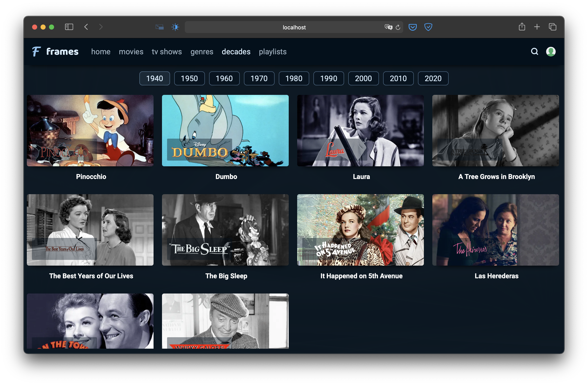
Task: Switch to the movies menu item
Action: 131,52
